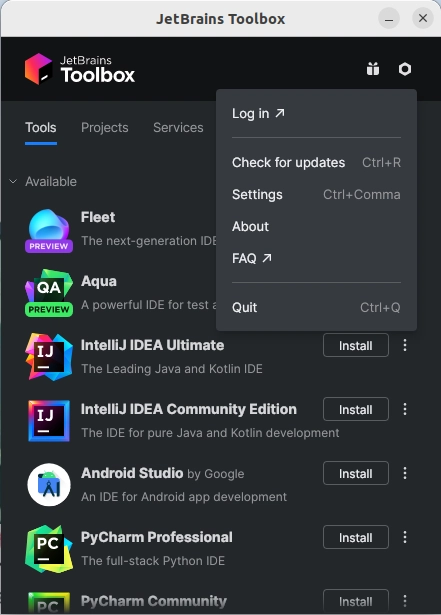The height and width of the screenshot is (615, 441).
Task: Select Check for updates menu item
Action: click(316, 162)
